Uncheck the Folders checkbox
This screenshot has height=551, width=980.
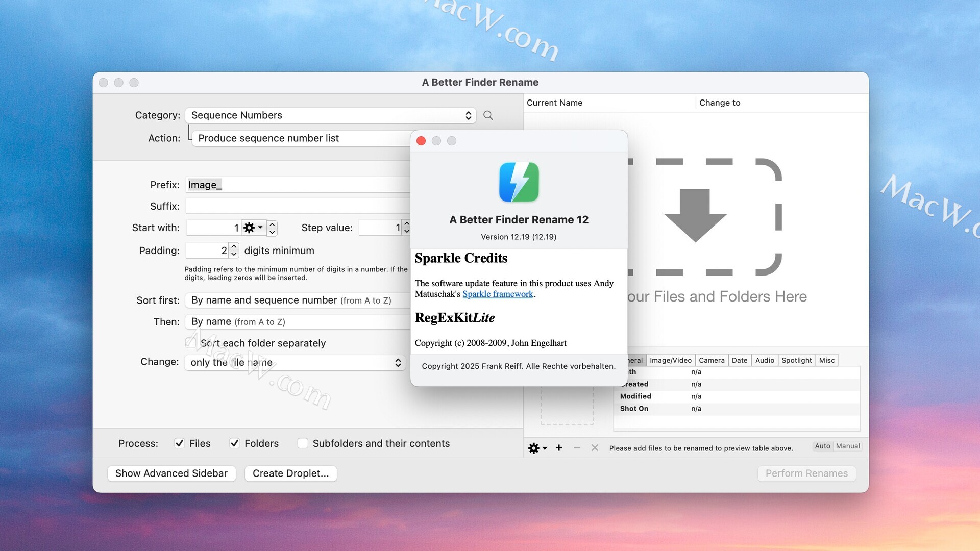click(235, 443)
